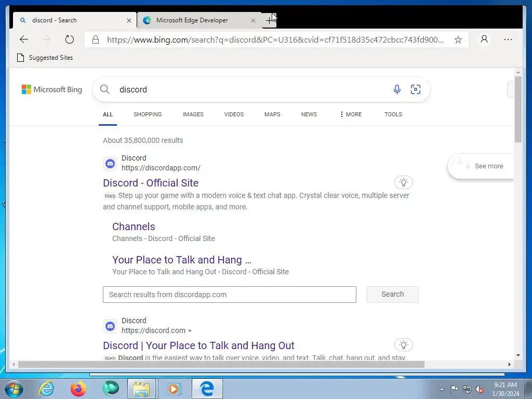Switch to the IMAGES tab

coord(193,114)
